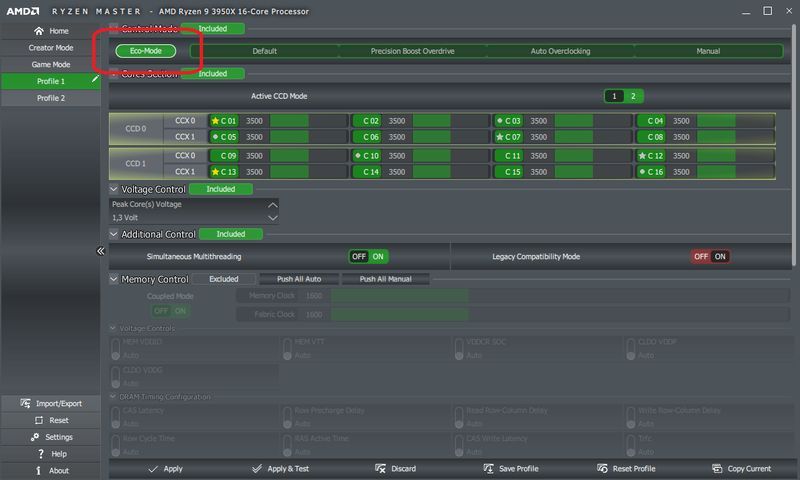
Task: Click the Apply & Test icon
Action: 257,468
